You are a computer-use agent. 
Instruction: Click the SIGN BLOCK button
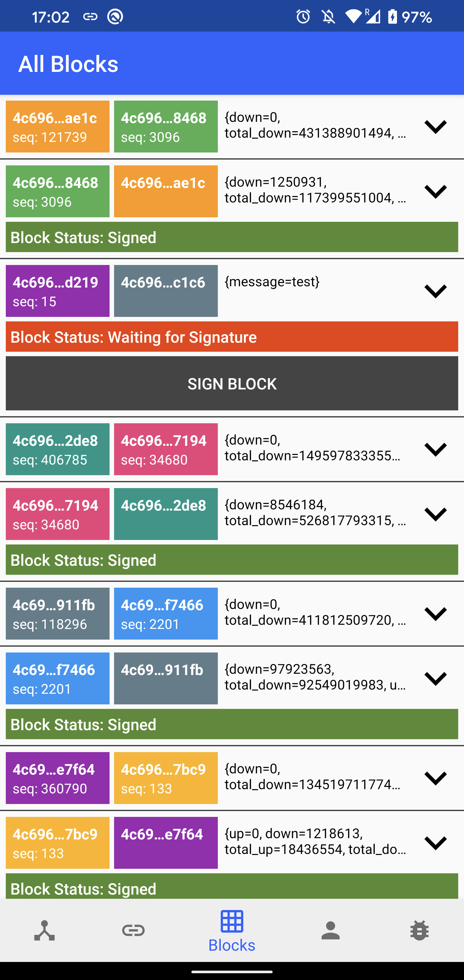(x=232, y=384)
